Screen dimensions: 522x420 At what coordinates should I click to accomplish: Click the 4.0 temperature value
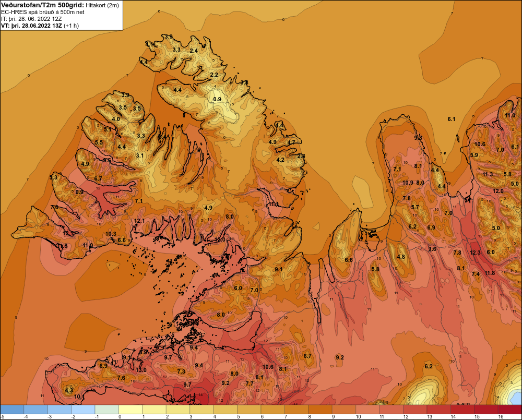tap(116, 119)
